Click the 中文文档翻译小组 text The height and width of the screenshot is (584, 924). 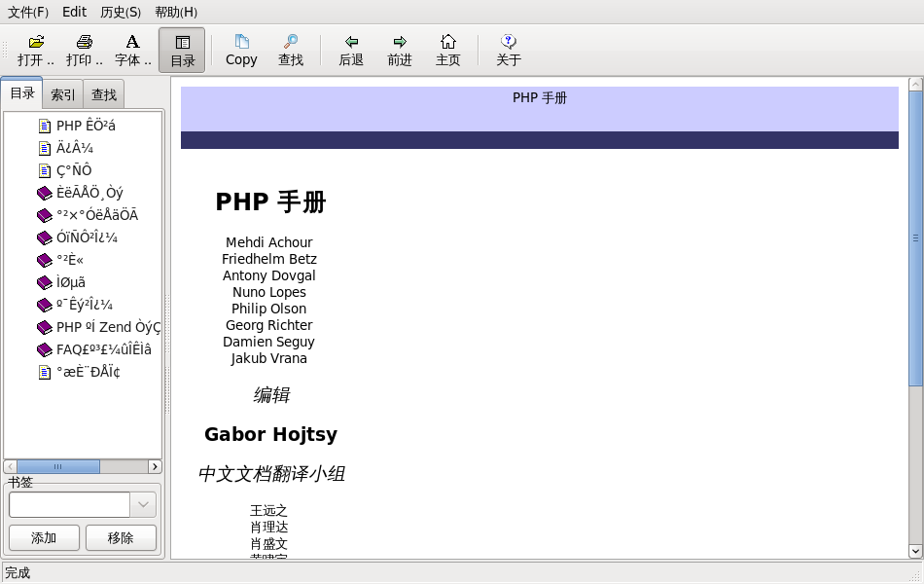(271, 474)
